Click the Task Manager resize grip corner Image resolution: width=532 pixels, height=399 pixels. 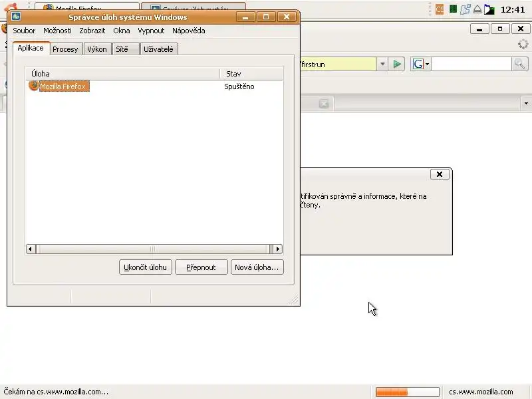(294, 299)
